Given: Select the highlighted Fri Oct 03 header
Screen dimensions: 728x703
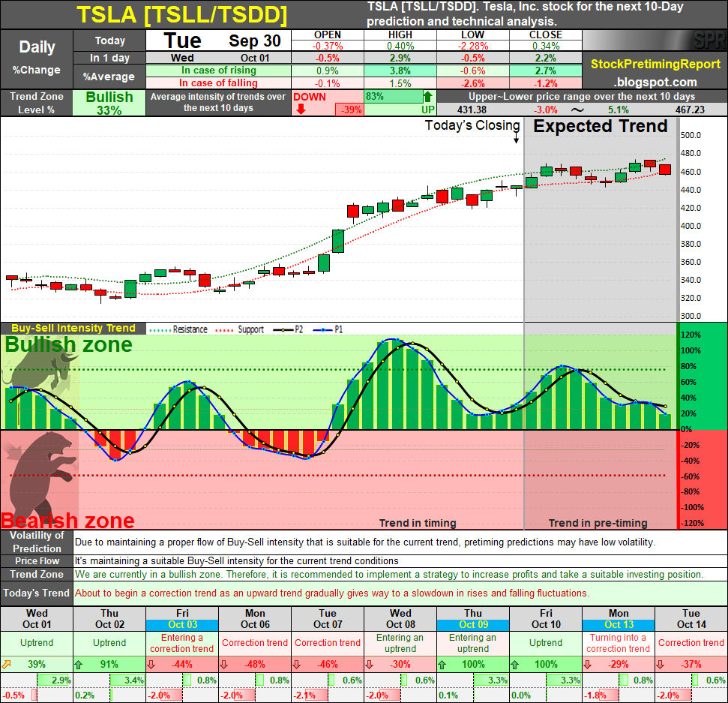Looking at the screenshot, I should 182,619.
